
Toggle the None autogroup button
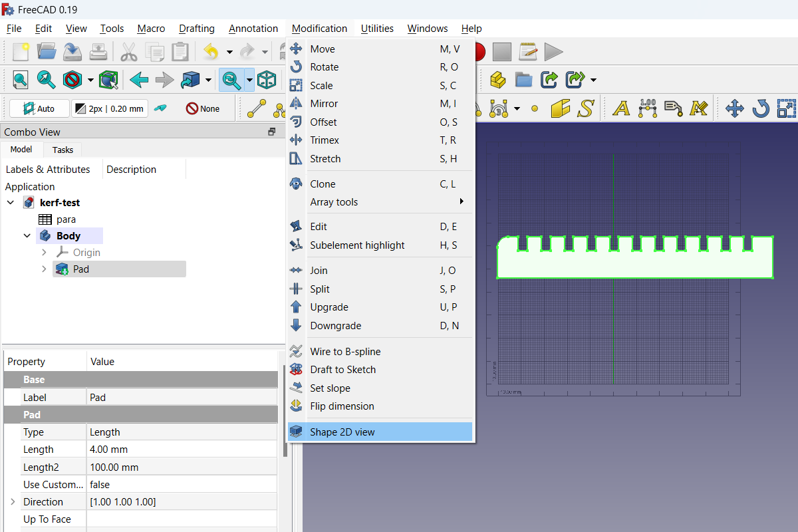click(202, 107)
